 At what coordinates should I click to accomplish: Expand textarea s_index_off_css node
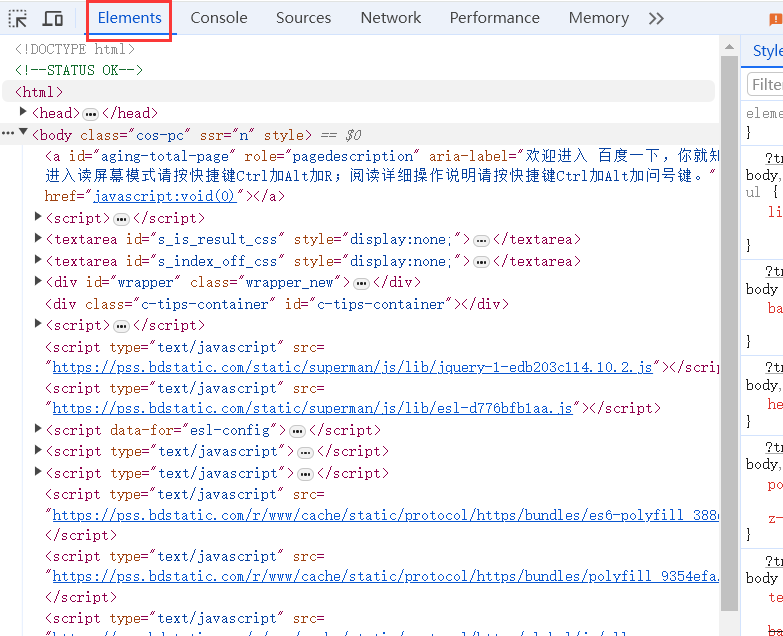click(x=37, y=259)
